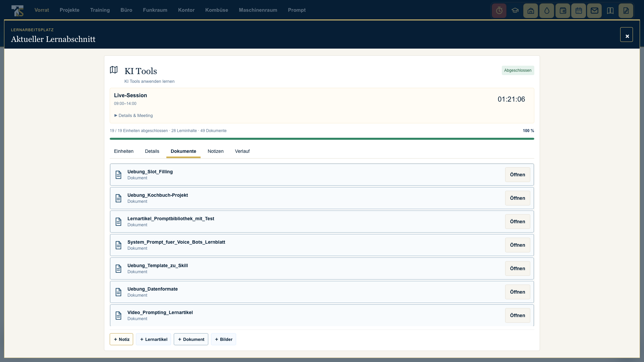Open the Vorrat menu
This screenshot has width=644, height=362.
(x=42, y=10)
